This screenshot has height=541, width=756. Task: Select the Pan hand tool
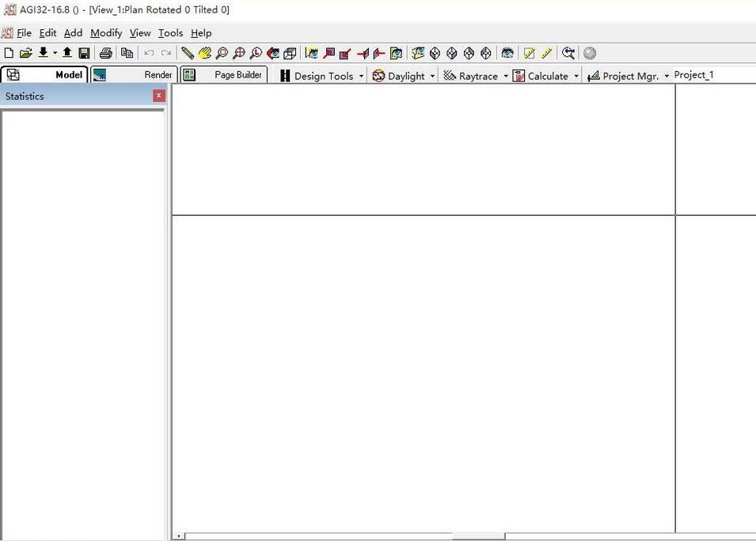click(x=205, y=53)
